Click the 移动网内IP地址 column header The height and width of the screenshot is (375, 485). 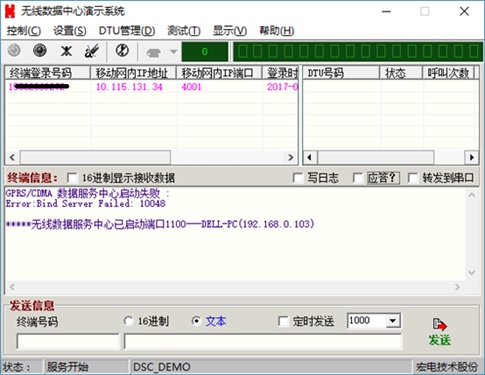coord(133,73)
